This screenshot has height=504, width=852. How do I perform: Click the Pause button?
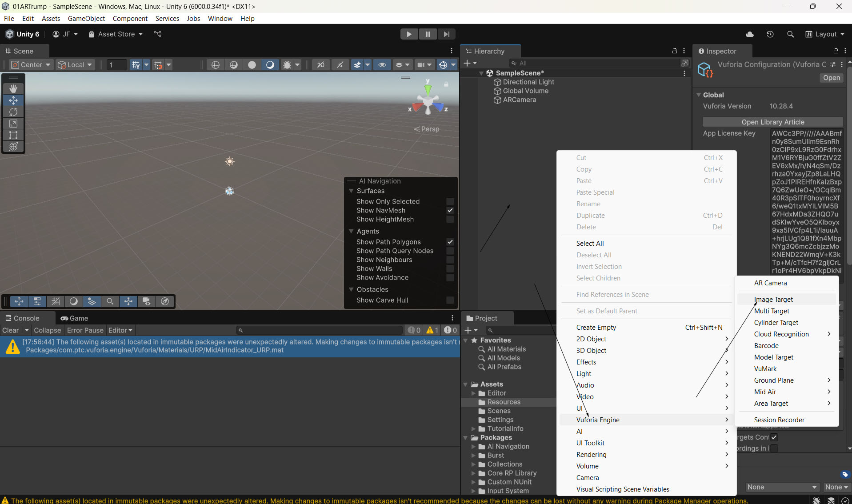pyautogui.click(x=428, y=34)
